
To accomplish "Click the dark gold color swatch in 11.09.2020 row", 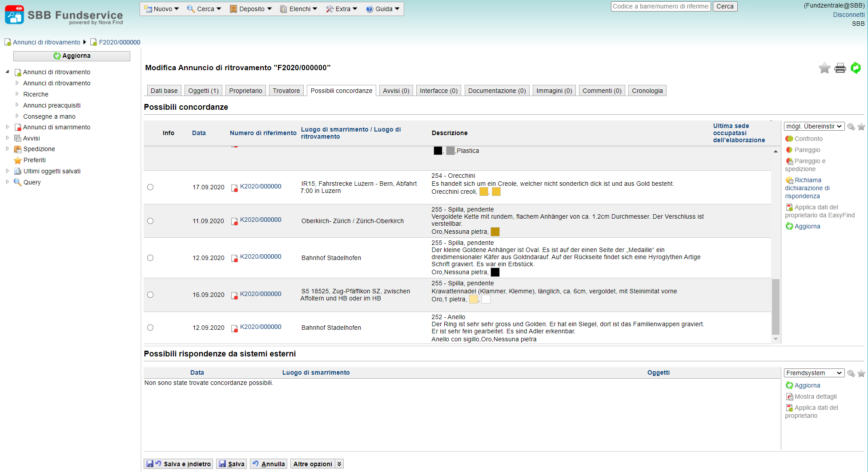I will (495, 232).
